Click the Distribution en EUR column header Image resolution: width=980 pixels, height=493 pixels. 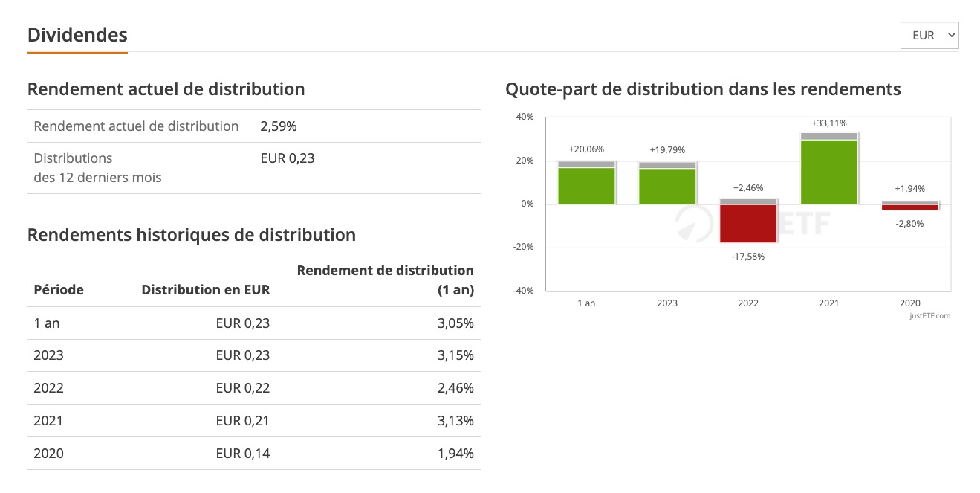(206, 290)
